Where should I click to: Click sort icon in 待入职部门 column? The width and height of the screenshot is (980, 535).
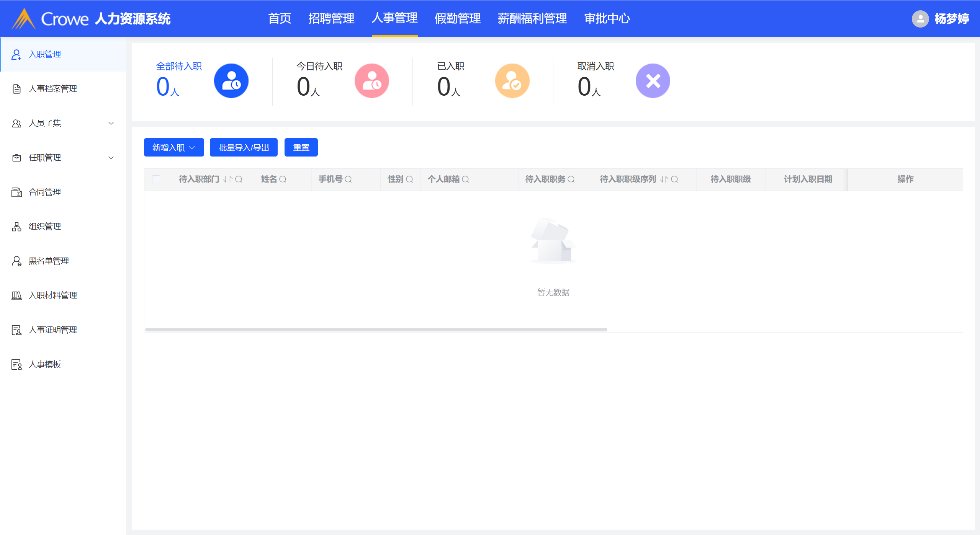(228, 179)
